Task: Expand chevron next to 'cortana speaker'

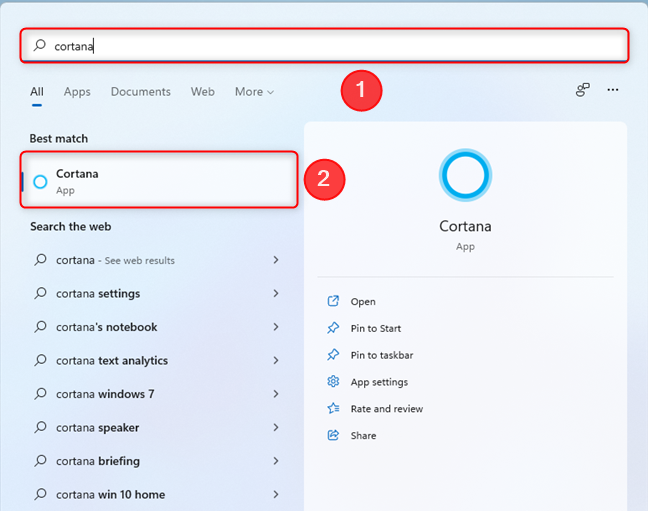Action: coord(276,427)
